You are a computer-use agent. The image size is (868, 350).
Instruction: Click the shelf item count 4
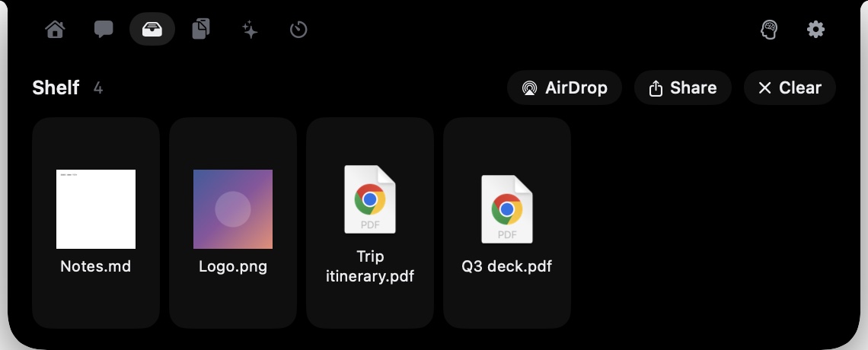pyautogui.click(x=98, y=87)
